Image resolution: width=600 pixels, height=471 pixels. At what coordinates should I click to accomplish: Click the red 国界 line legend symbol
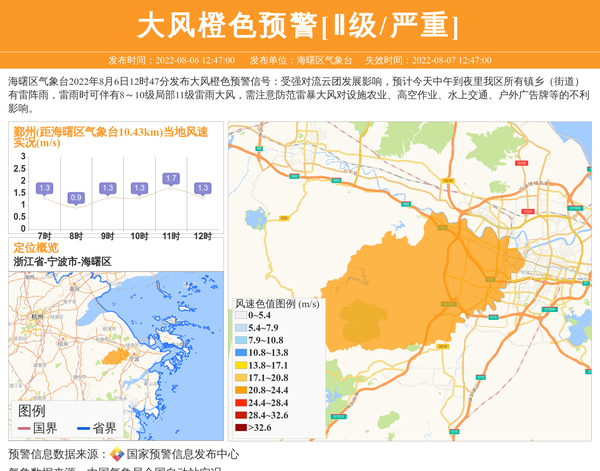tap(23, 428)
